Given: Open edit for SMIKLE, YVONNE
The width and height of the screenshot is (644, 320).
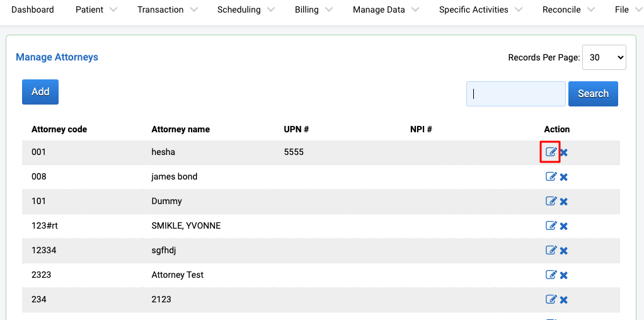Looking at the screenshot, I should point(551,226).
